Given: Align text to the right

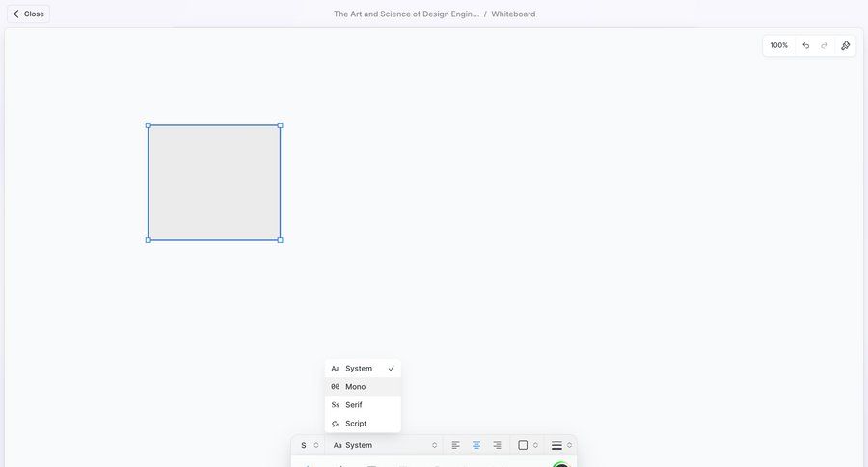Looking at the screenshot, I should pyautogui.click(x=497, y=445).
